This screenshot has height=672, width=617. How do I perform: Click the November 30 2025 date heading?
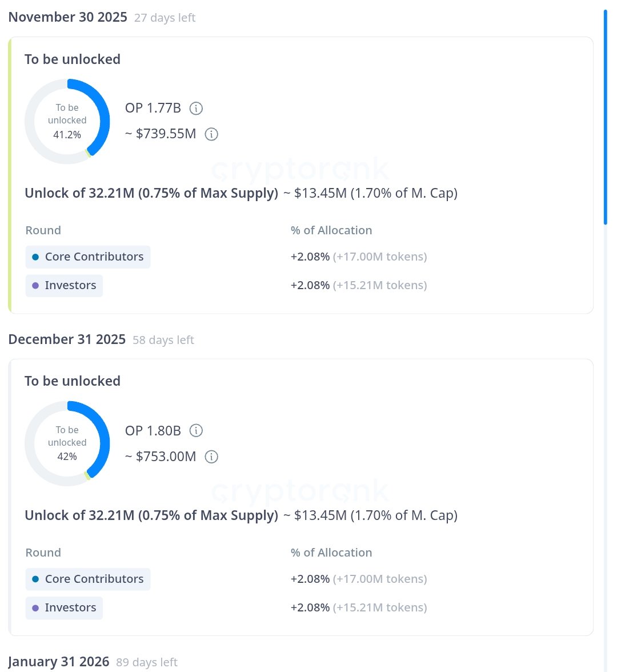68,17
